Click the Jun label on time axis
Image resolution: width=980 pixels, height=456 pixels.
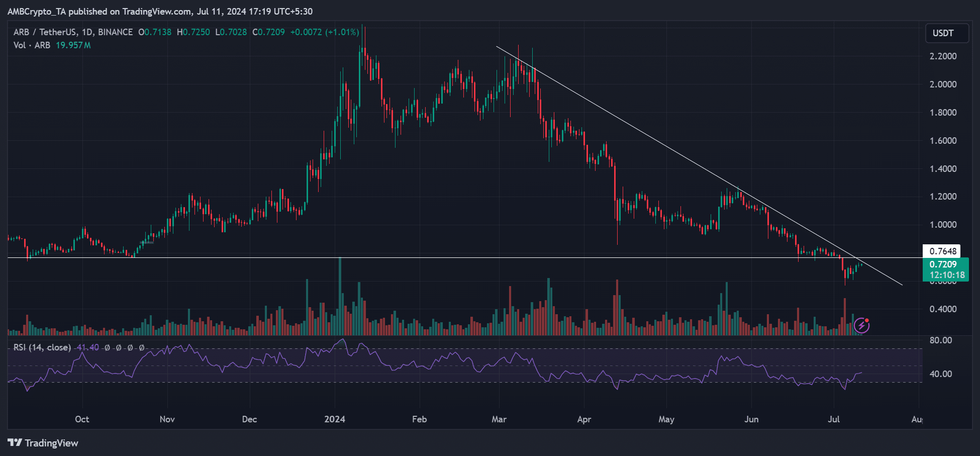[751, 419]
